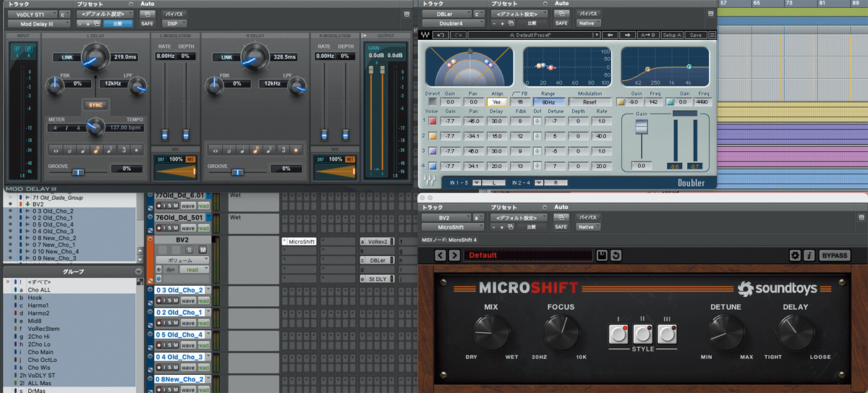Select whole note icon in L Delay
Screen dimensions: 868x393
56,150
